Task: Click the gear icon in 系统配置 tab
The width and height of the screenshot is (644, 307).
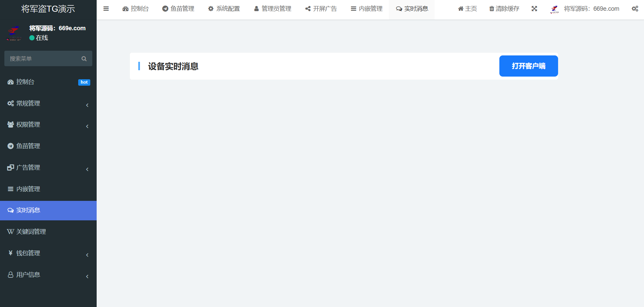Action: (x=211, y=9)
